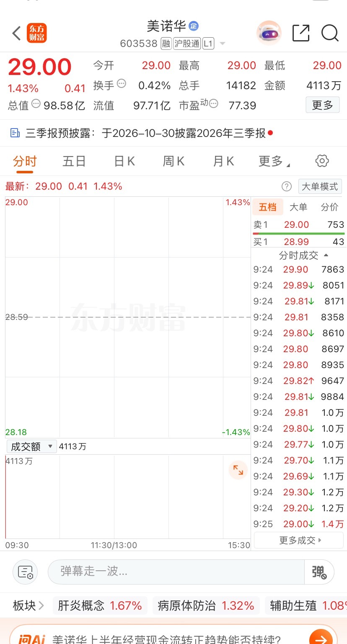The image size is (347, 644).
Task: Tap the L1 level badge
Action: [x=208, y=44]
